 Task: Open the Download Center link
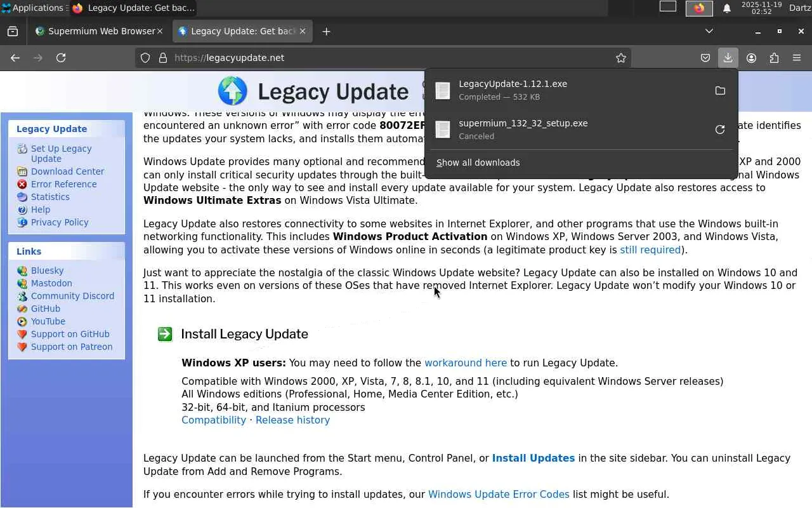pyautogui.click(x=67, y=171)
